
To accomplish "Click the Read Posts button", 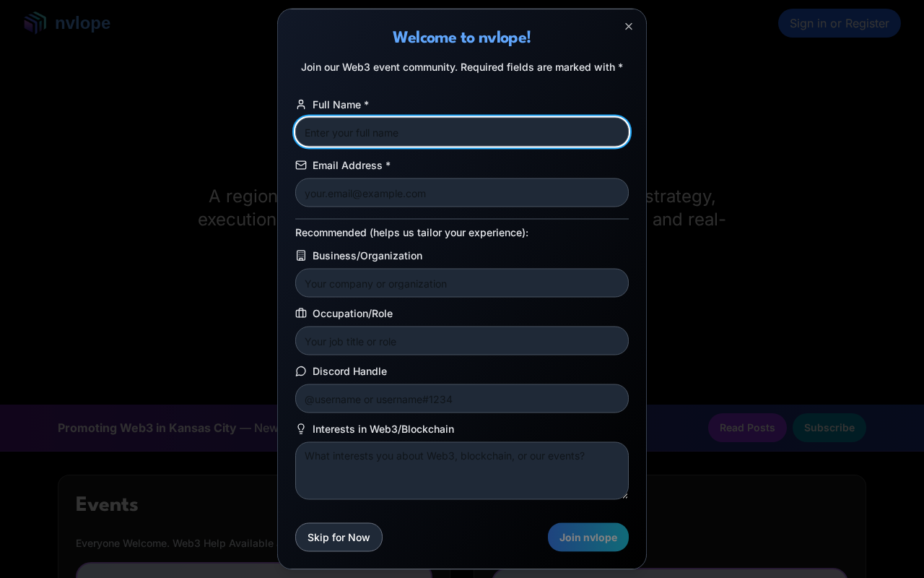I will (x=747, y=428).
